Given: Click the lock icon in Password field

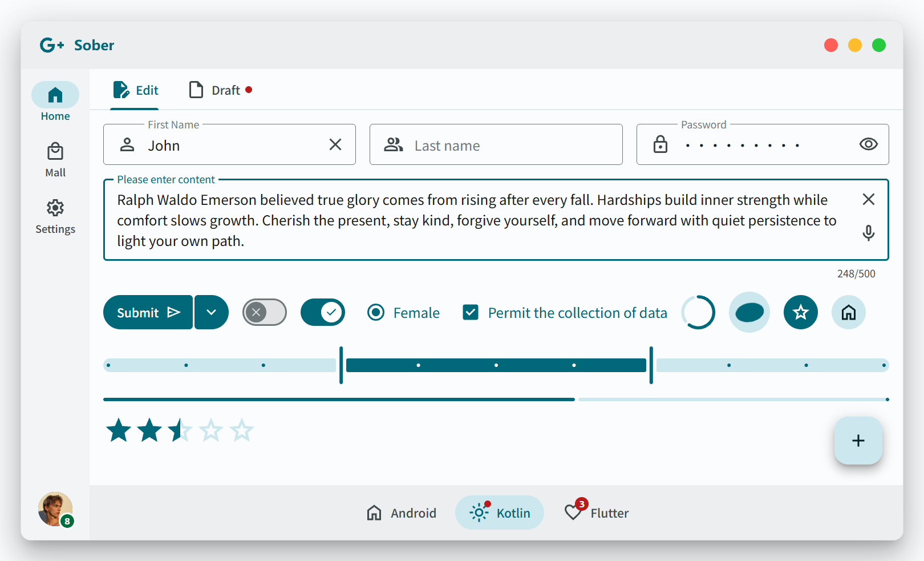Looking at the screenshot, I should pos(660,144).
